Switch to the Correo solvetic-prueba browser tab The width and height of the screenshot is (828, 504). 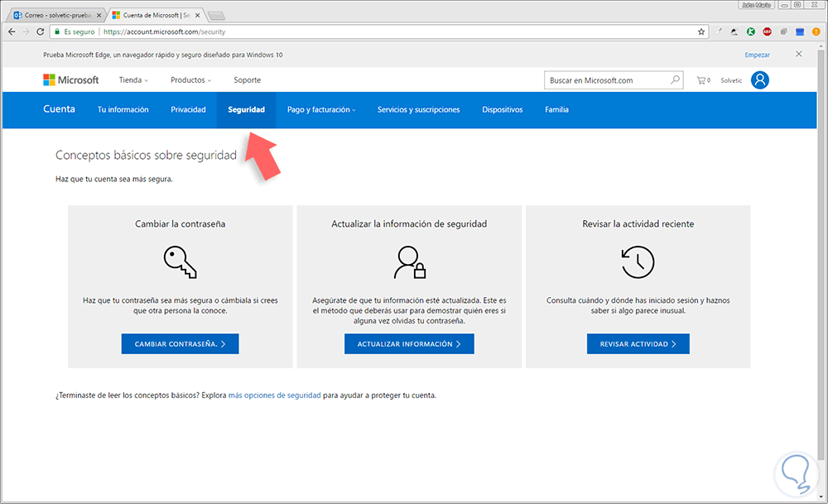click(x=57, y=15)
